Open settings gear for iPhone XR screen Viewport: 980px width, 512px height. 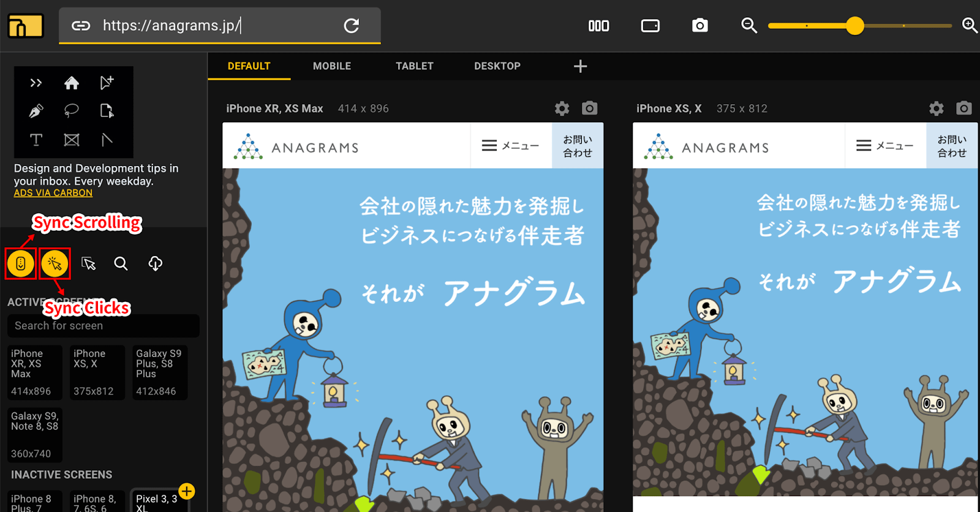(x=562, y=109)
